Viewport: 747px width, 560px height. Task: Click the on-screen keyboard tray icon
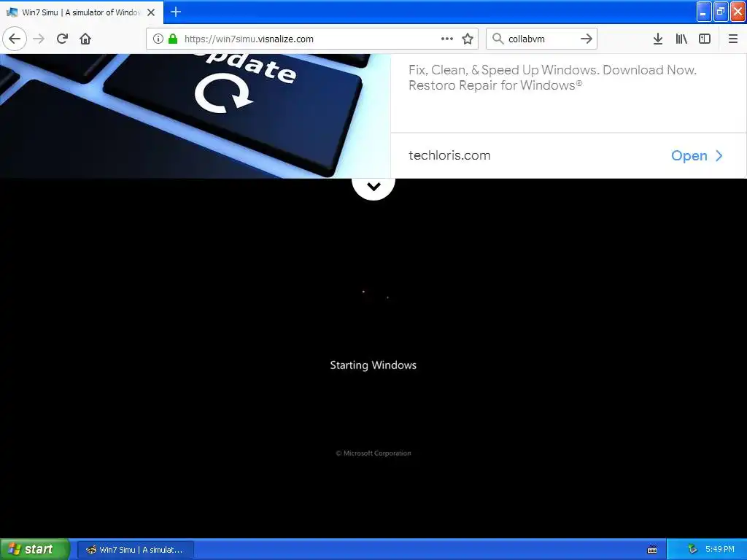click(x=652, y=550)
